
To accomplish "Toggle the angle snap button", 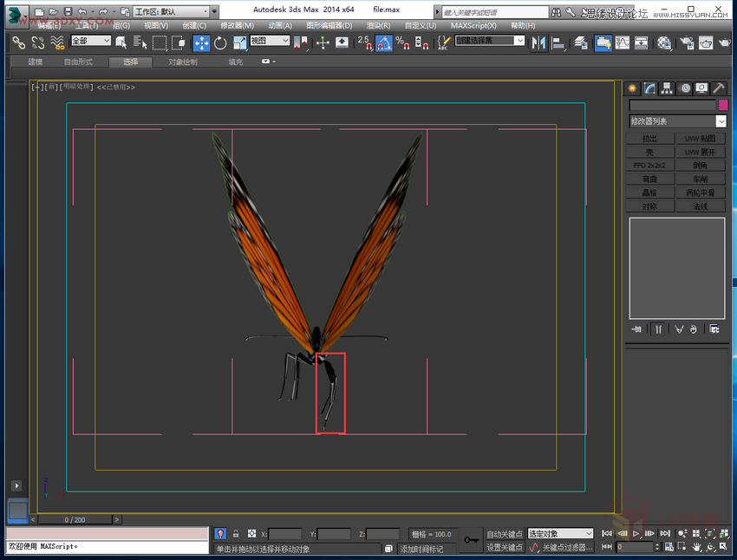I will [x=383, y=42].
